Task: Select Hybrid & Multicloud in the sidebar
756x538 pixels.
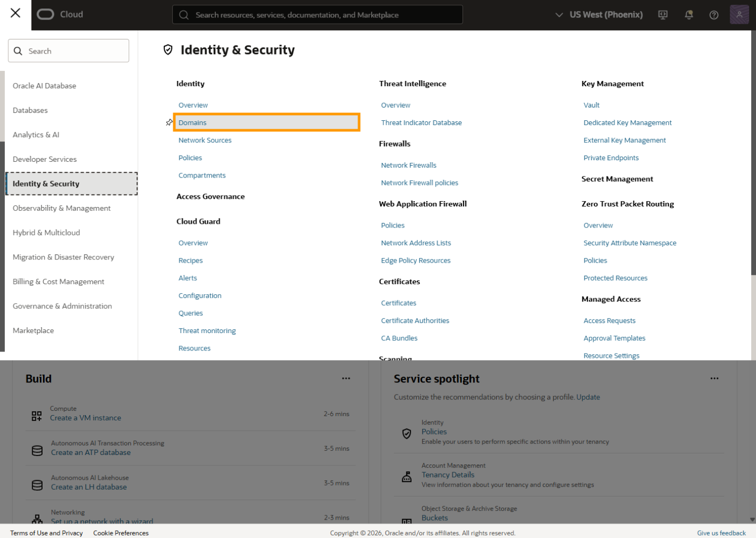Action: [x=47, y=233]
